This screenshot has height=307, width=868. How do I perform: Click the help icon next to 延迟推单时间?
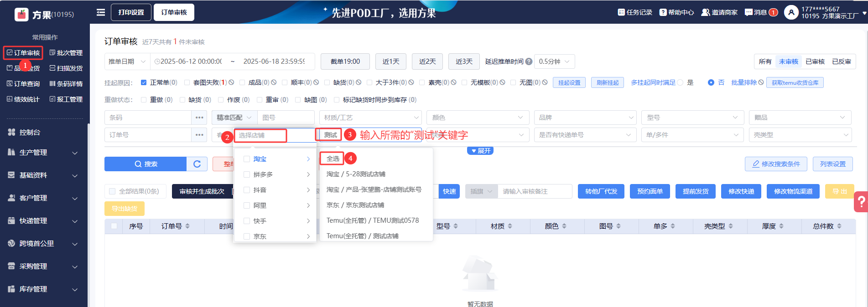pos(529,61)
